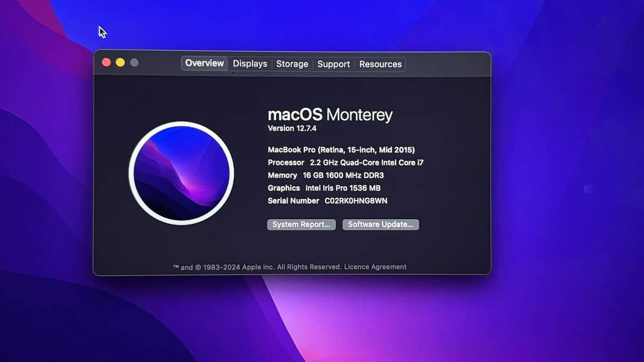Screen dimensions: 644x362
Task: Click the Apple Inc. copyright text
Action: pos(257,267)
